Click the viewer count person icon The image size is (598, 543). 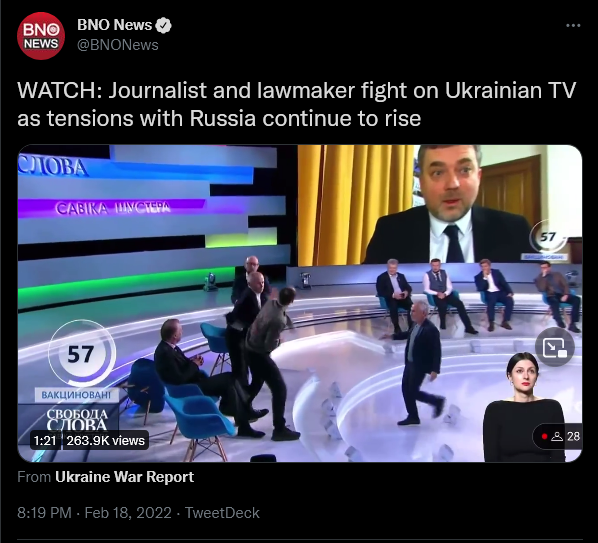557,436
